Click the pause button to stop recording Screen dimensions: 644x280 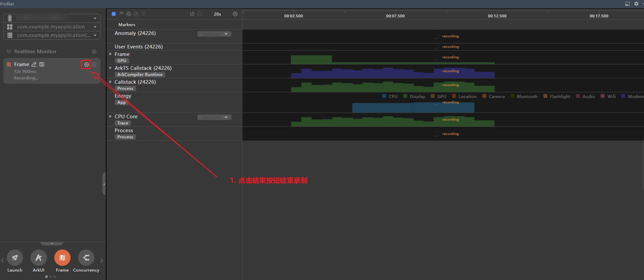pos(86,65)
